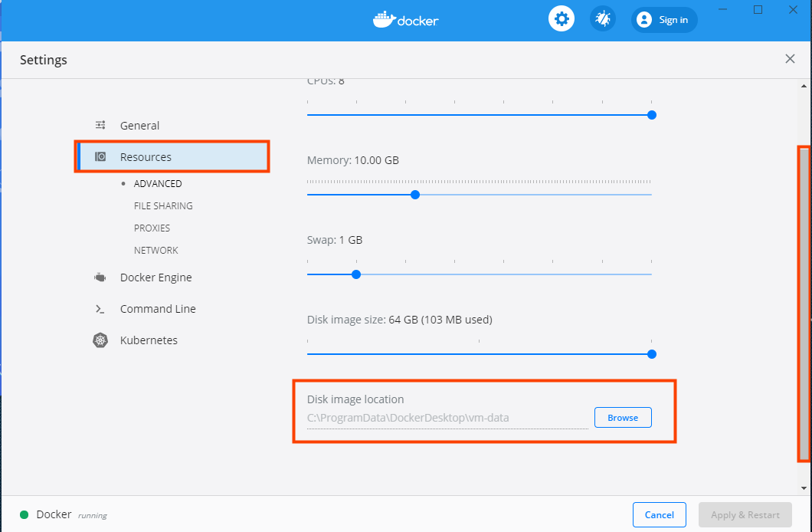Click the CPUs slider handle

(652, 115)
